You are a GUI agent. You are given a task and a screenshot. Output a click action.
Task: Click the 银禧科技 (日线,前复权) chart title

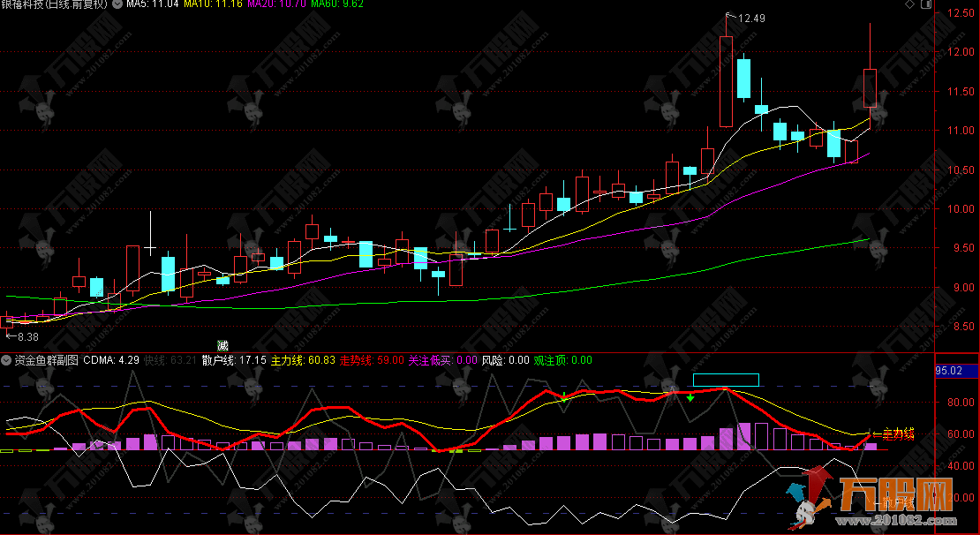click(55, 5)
